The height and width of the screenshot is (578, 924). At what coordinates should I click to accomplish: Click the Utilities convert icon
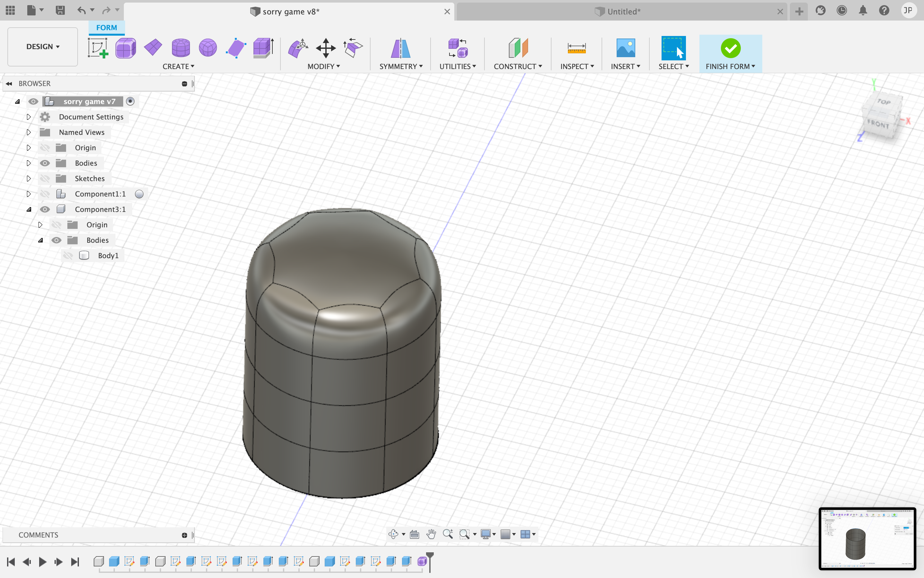click(458, 48)
